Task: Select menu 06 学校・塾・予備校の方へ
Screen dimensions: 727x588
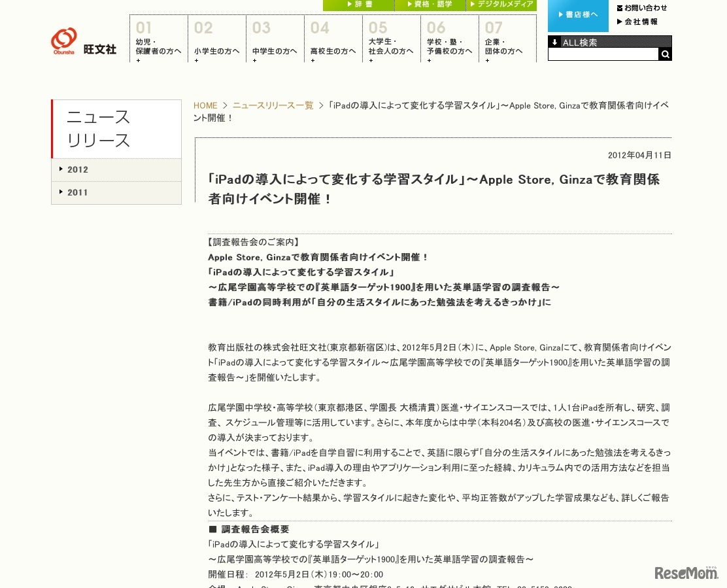Action: pos(450,39)
